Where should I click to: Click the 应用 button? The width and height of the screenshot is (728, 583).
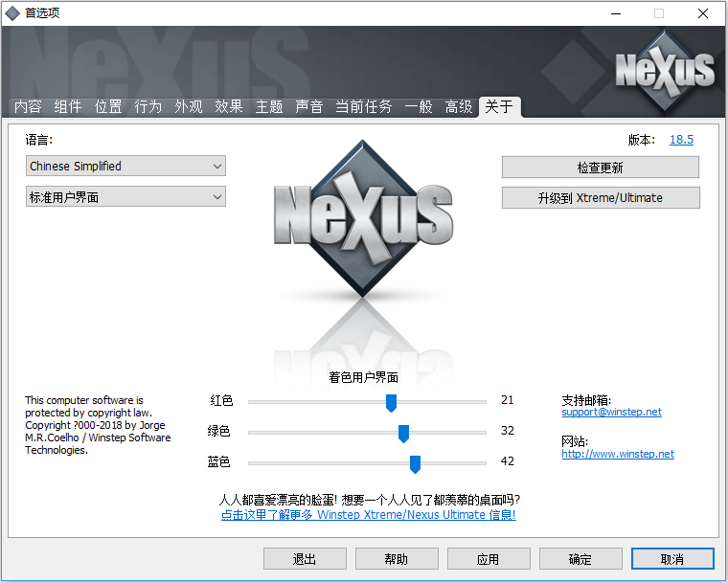pyautogui.click(x=489, y=559)
